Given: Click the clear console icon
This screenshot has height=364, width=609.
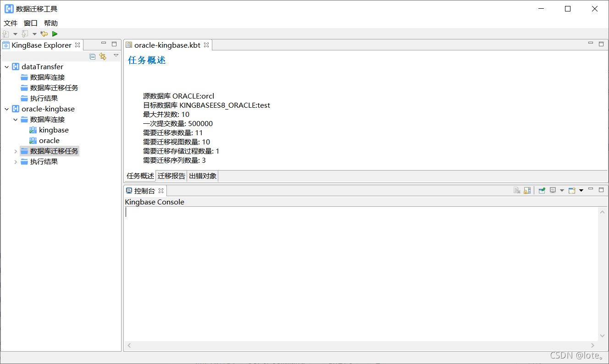Looking at the screenshot, I should (517, 190).
